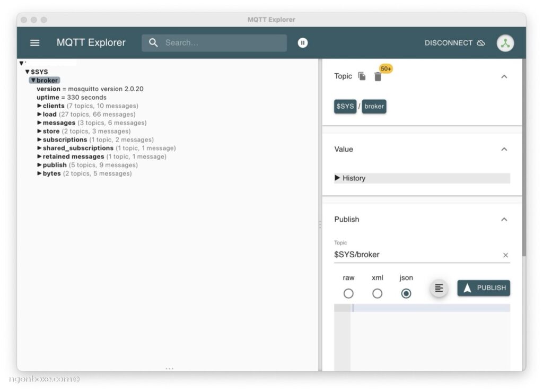The image size is (543, 392).
Task: Click the disconnect cloud icon
Action: tap(480, 43)
